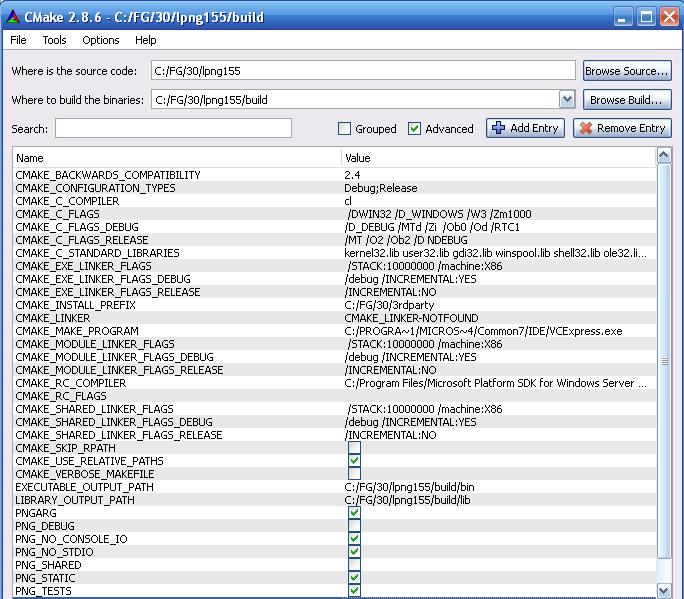Screen dimensions: 684x599
Task: Click the blue plus icon on Add Entry
Action: point(498,128)
